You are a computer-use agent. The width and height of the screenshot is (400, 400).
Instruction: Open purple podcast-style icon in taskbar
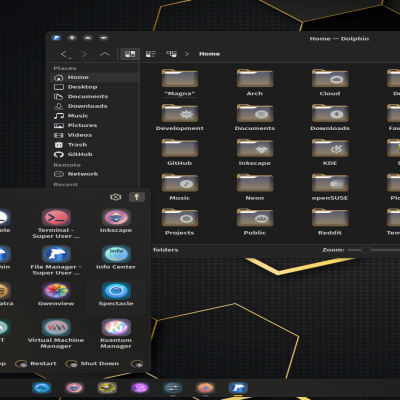pyautogui.click(x=140, y=388)
